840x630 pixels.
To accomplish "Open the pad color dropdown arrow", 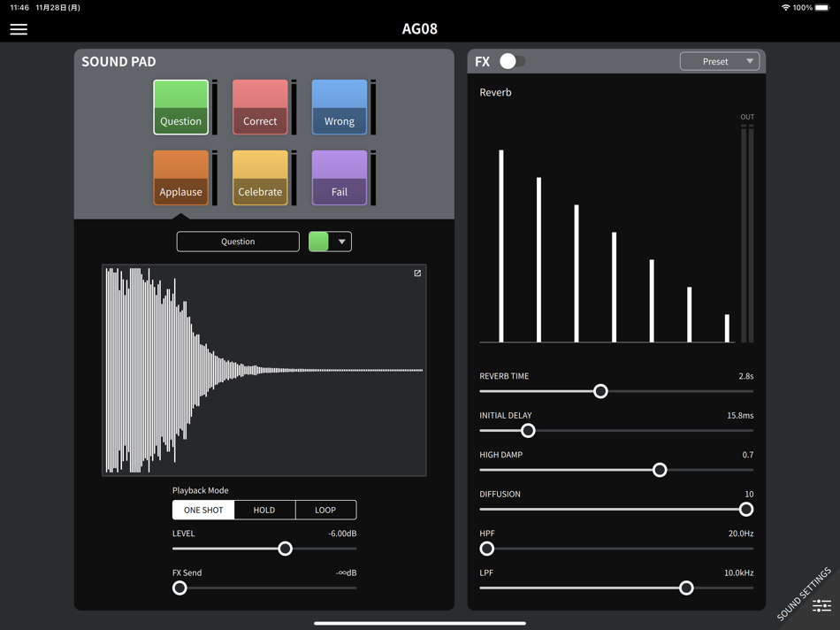I will tap(341, 242).
